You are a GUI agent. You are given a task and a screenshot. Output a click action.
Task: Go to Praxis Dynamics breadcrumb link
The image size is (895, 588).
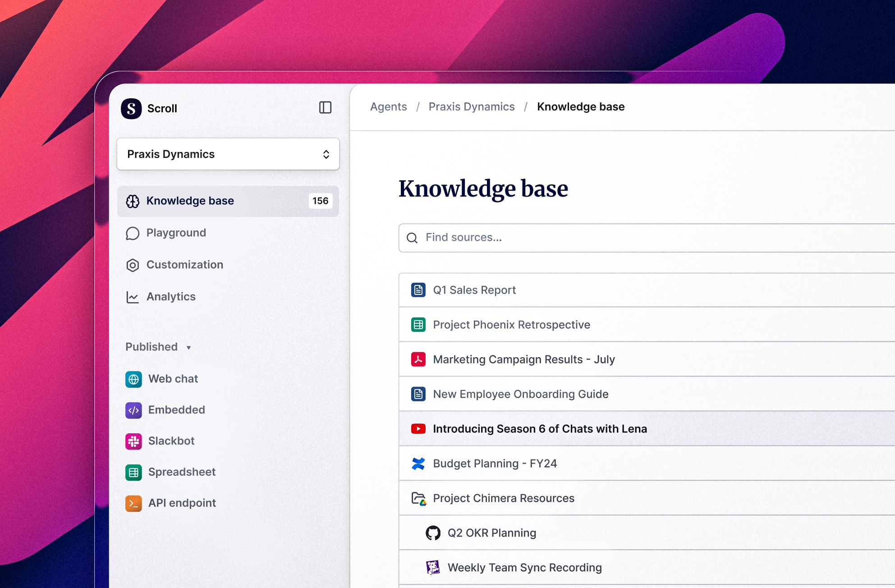click(472, 107)
